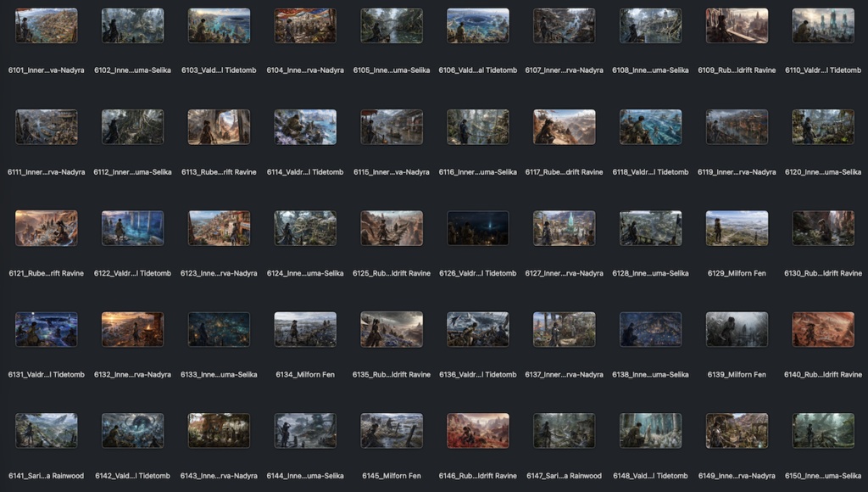
Task: Select the thumbnail of file 6141
Action: coord(47,431)
